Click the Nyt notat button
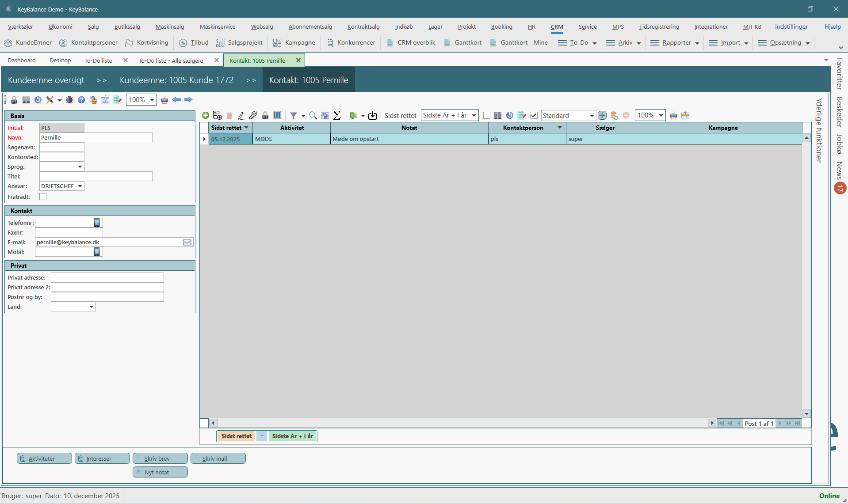 click(160, 472)
